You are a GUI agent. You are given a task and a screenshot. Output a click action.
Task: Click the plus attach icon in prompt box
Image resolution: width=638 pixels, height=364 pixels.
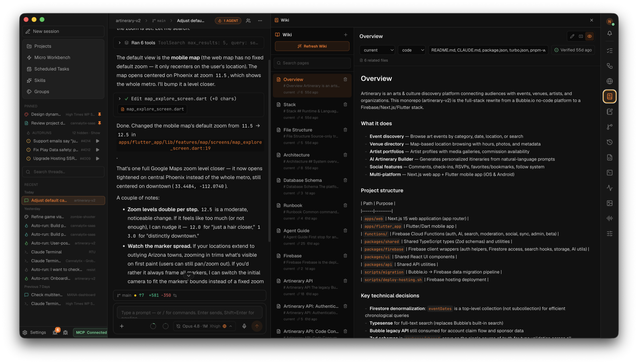122,326
